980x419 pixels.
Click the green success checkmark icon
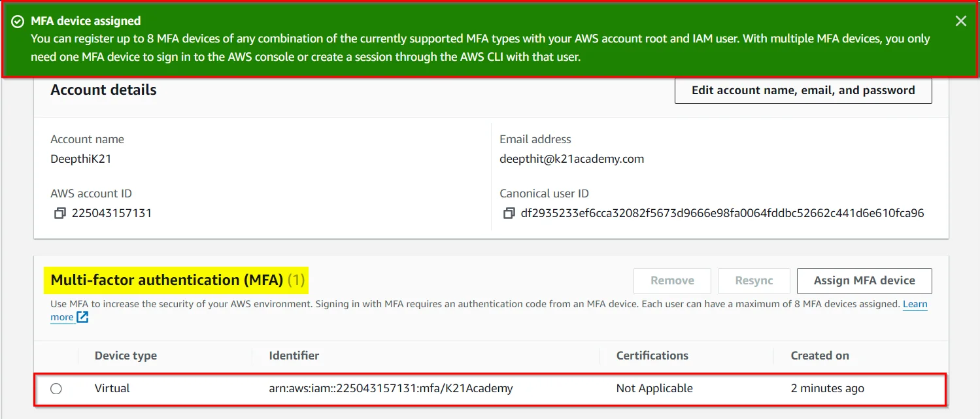click(18, 22)
